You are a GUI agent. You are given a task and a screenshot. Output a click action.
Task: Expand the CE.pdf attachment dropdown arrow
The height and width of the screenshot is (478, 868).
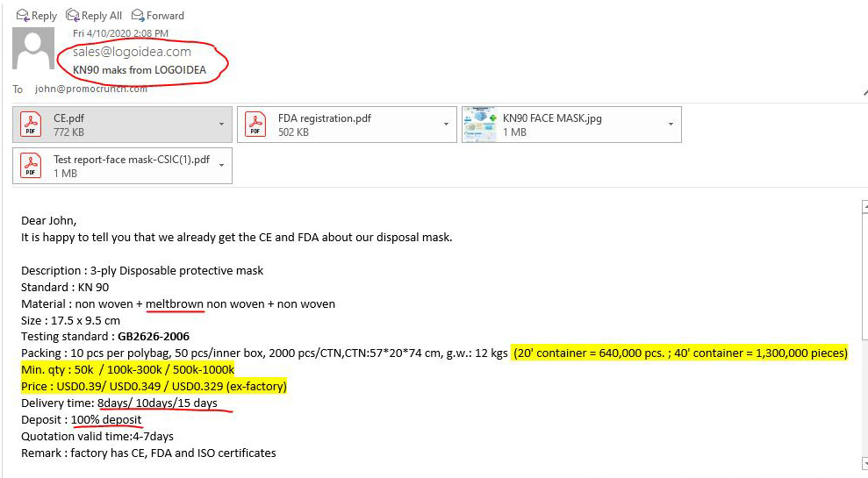221,125
